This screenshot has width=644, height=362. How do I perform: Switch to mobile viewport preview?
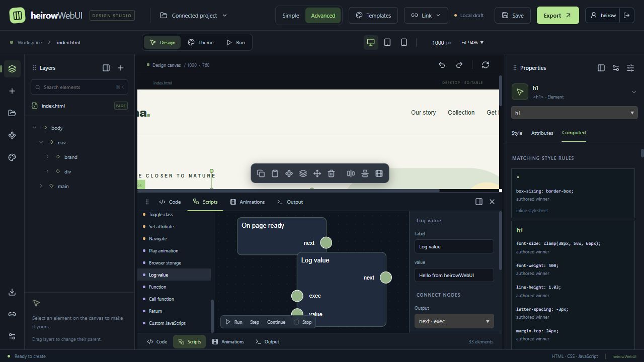[x=404, y=42]
